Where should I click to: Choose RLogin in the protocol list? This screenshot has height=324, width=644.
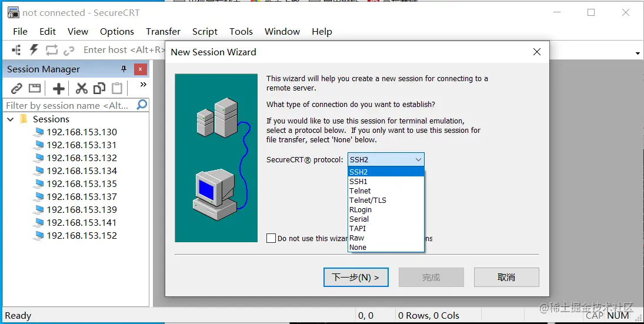(386, 210)
